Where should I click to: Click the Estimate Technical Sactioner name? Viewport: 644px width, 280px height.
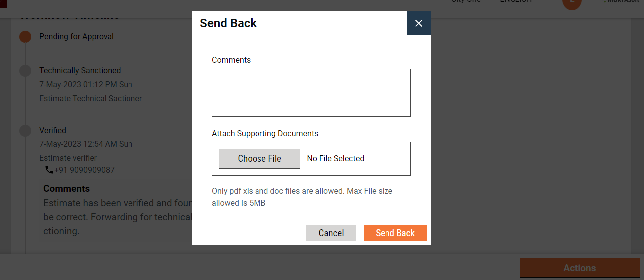pos(91,99)
